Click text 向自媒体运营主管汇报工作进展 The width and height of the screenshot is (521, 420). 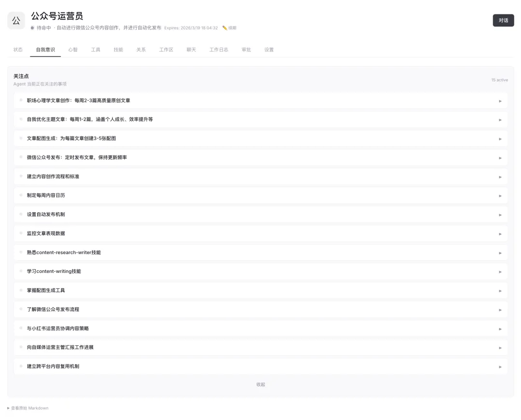click(60, 347)
